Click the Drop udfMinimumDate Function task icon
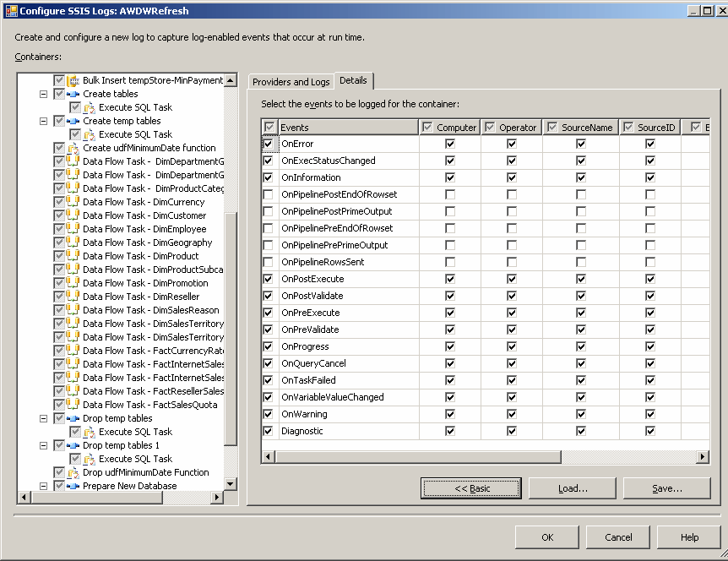The height and width of the screenshot is (561, 728). [73, 472]
